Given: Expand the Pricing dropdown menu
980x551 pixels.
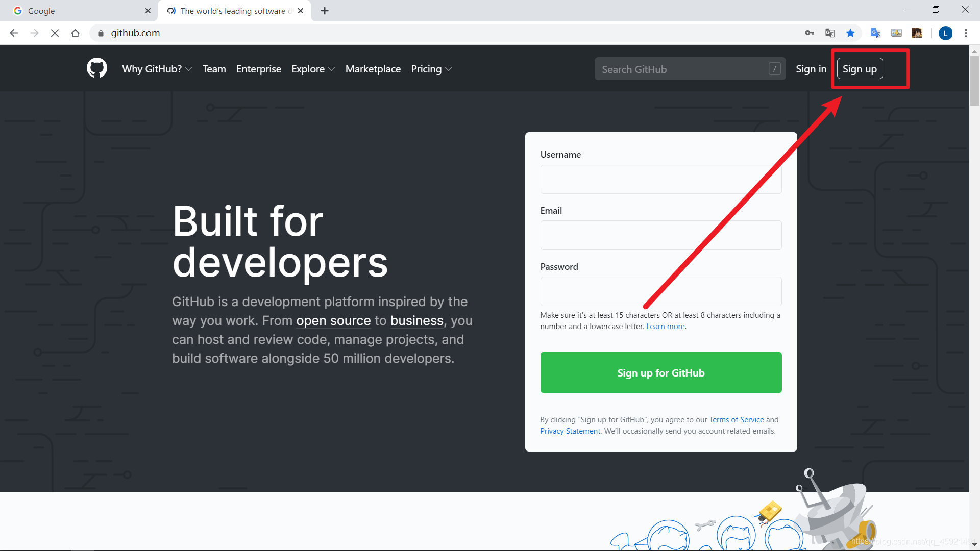Looking at the screenshot, I should tap(431, 69).
